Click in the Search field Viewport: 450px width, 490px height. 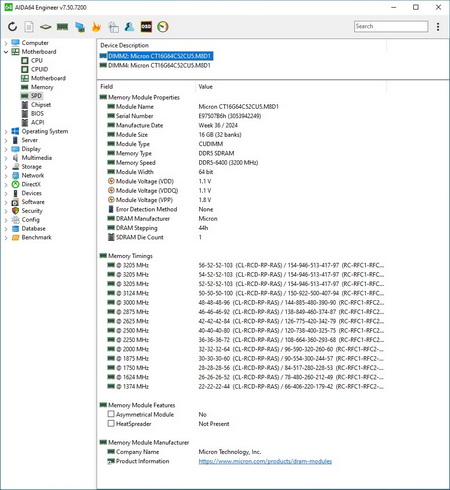391,26
